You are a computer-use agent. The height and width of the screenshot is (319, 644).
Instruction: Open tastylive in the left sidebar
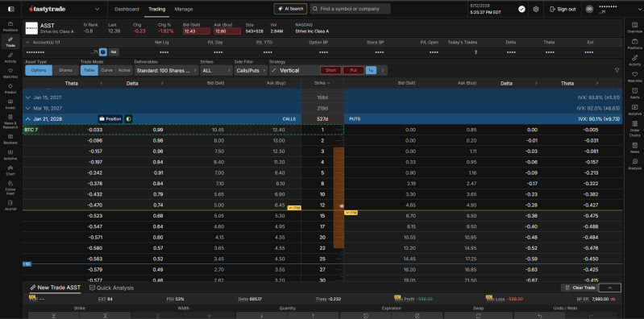(x=10, y=155)
